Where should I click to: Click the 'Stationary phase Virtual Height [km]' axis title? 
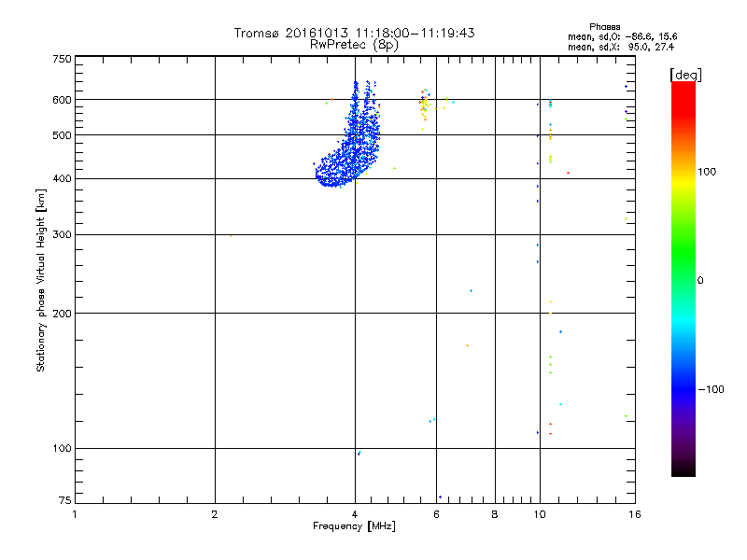[40, 280]
